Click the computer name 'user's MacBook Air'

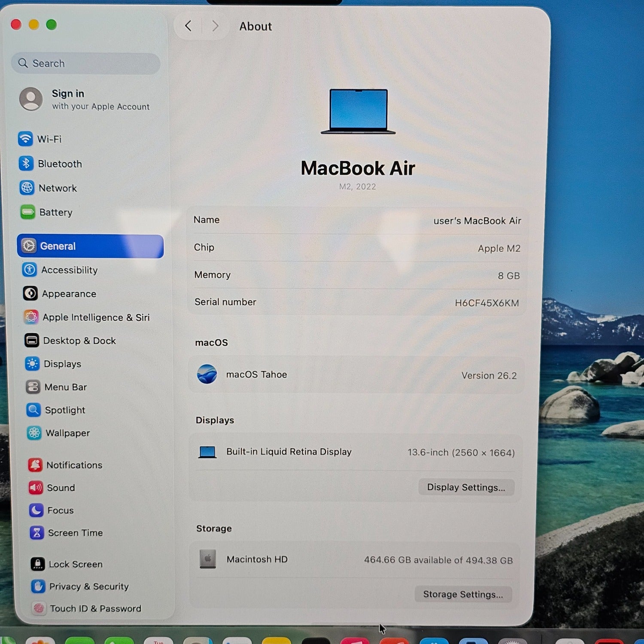tap(477, 221)
